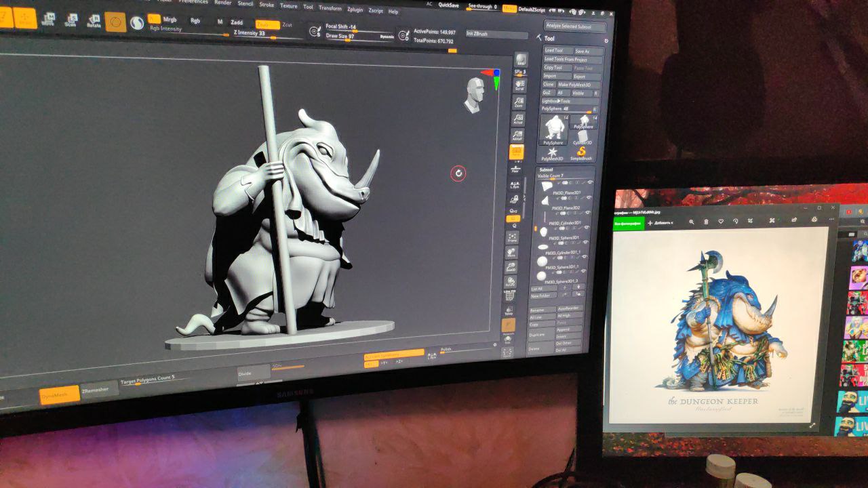868x488 pixels.
Task: Click the orange circle gizmo icon
Action: coord(115,22)
